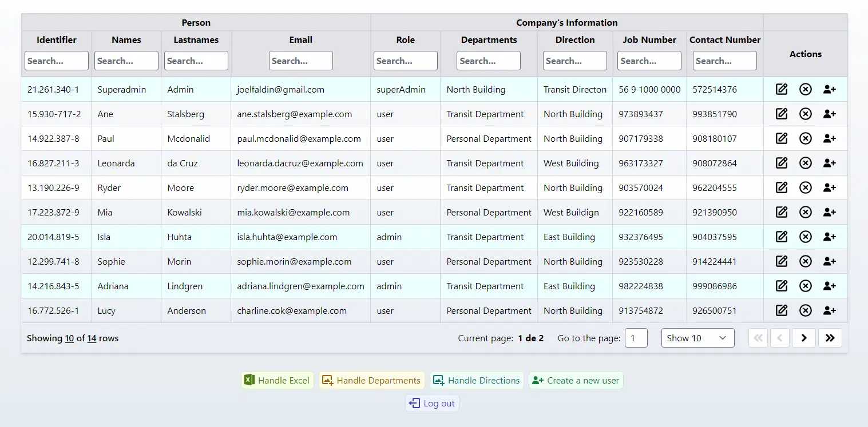
Task: Delete Ane Stalsberg using the X icon
Action: pos(806,114)
